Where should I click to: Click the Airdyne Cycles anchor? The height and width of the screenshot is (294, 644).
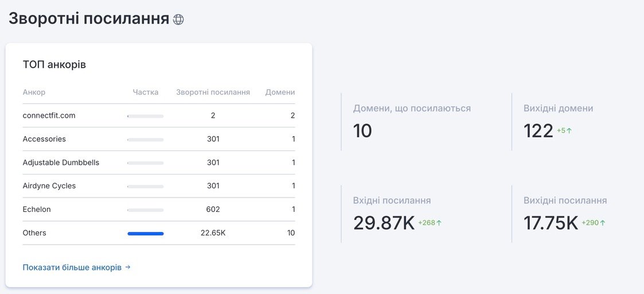pos(49,186)
